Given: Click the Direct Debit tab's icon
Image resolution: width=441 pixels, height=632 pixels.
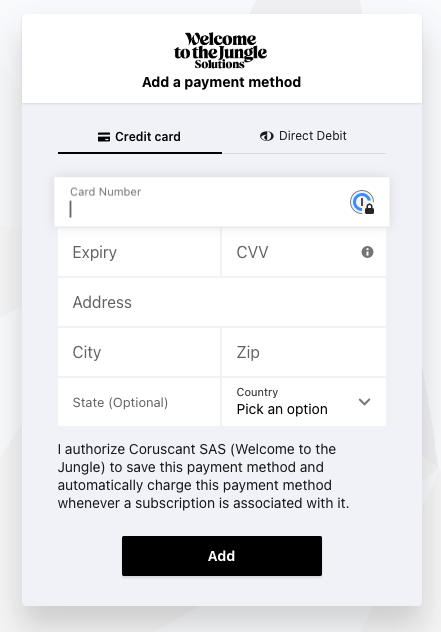Looking at the screenshot, I should pyautogui.click(x=266, y=136).
